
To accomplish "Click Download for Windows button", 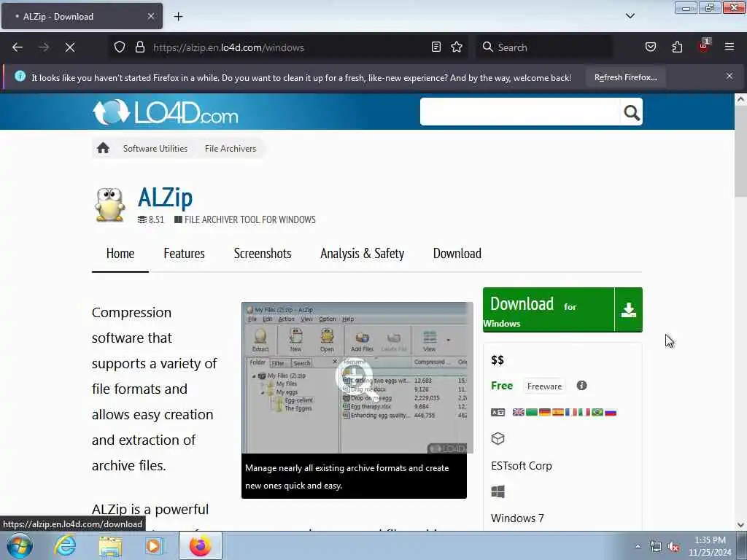I will tap(549, 309).
